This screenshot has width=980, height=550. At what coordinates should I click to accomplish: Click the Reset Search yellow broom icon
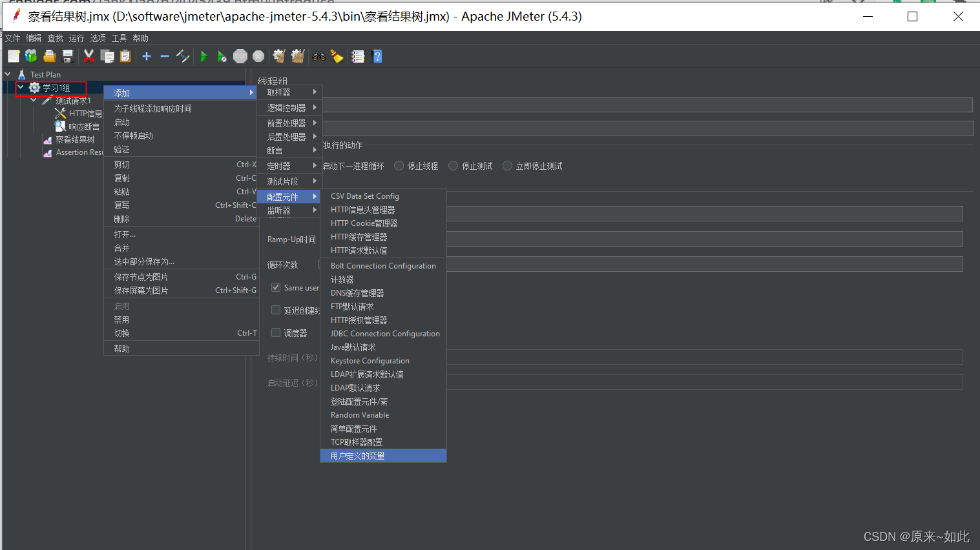pyautogui.click(x=337, y=57)
